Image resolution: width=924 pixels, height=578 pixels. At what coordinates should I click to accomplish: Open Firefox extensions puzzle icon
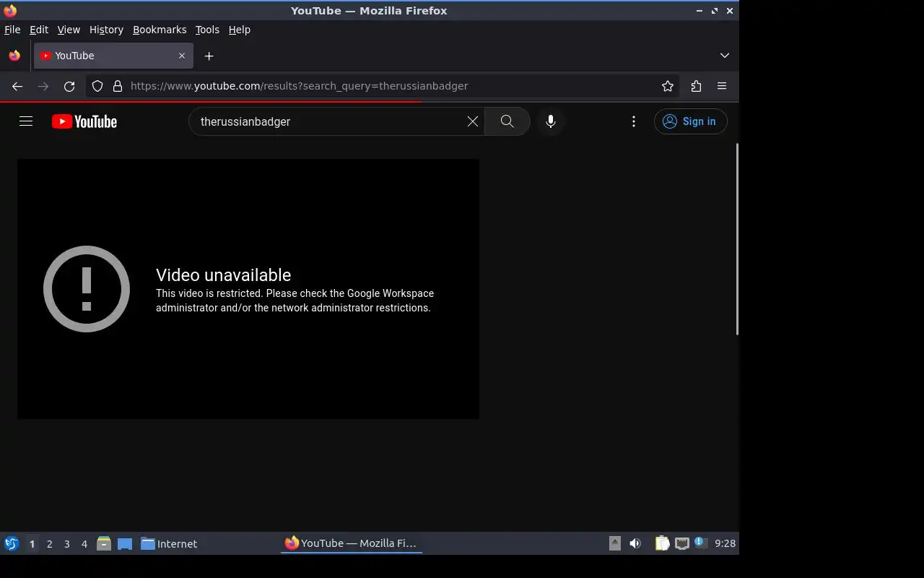696,86
